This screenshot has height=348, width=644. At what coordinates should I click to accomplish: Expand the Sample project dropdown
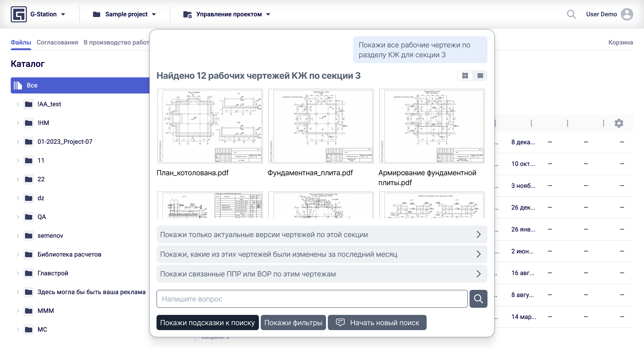[x=154, y=15]
